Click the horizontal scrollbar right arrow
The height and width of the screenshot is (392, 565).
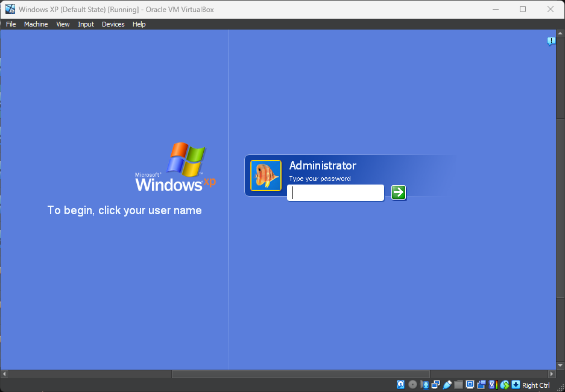click(552, 374)
